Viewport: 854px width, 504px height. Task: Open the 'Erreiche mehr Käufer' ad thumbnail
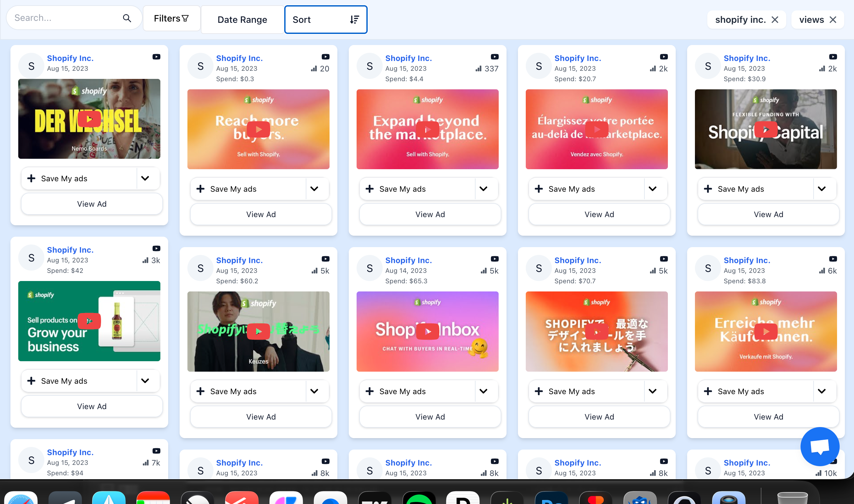tap(766, 332)
